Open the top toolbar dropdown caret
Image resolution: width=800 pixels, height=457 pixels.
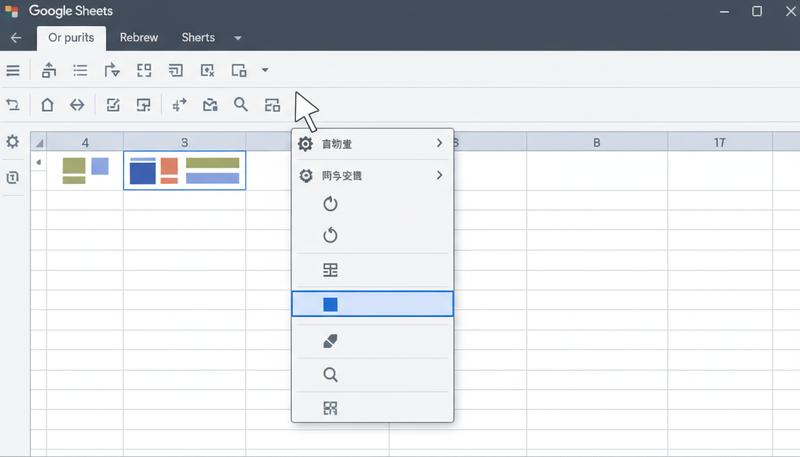pyautogui.click(x=265, y=70)
